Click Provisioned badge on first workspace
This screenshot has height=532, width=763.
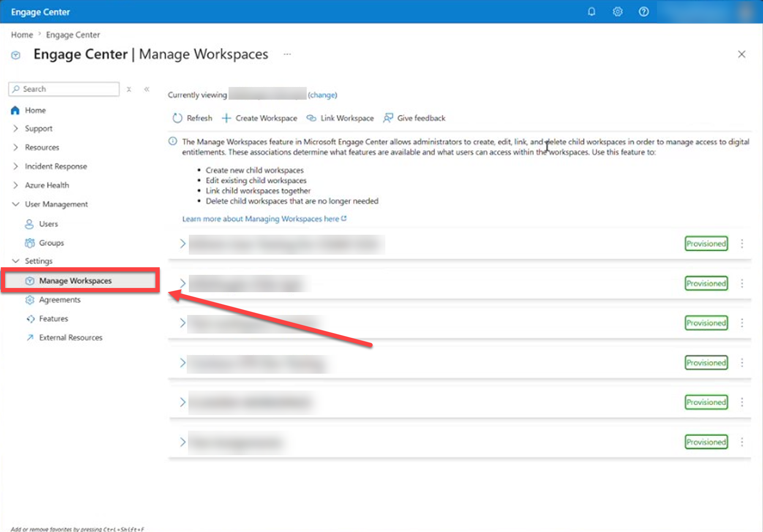706,244
